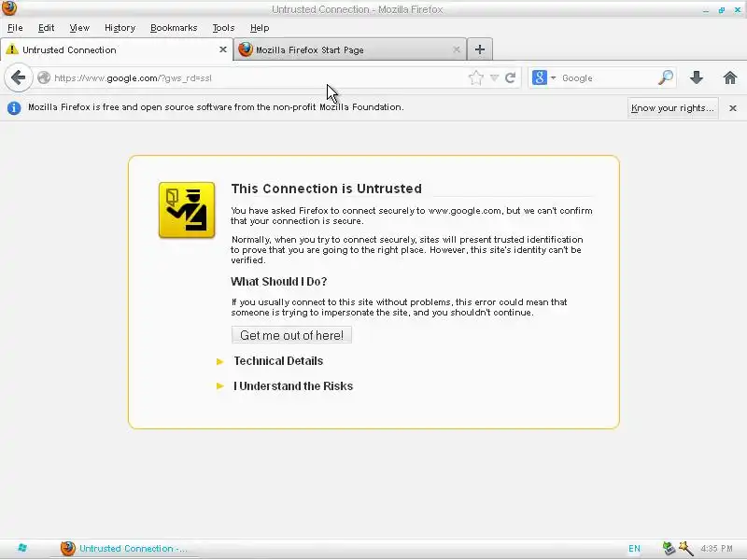Image resolution: width=747 pixels, height=560 pixels.
Task: Click the EN language indicator in tray
Action: pyautogui.click(x=634, y=549)
